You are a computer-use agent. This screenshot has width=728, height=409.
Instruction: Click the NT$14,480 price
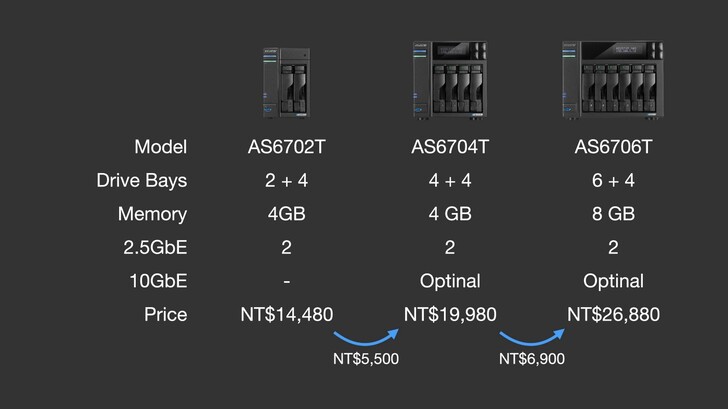pyautogui.click(x=287, y=314)
